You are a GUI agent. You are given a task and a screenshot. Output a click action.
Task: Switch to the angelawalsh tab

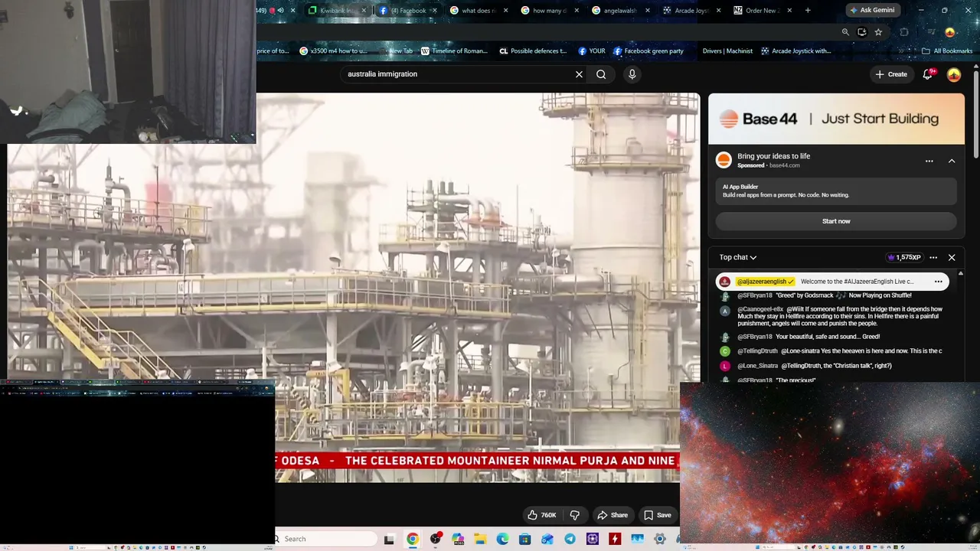tap(620, 11)
